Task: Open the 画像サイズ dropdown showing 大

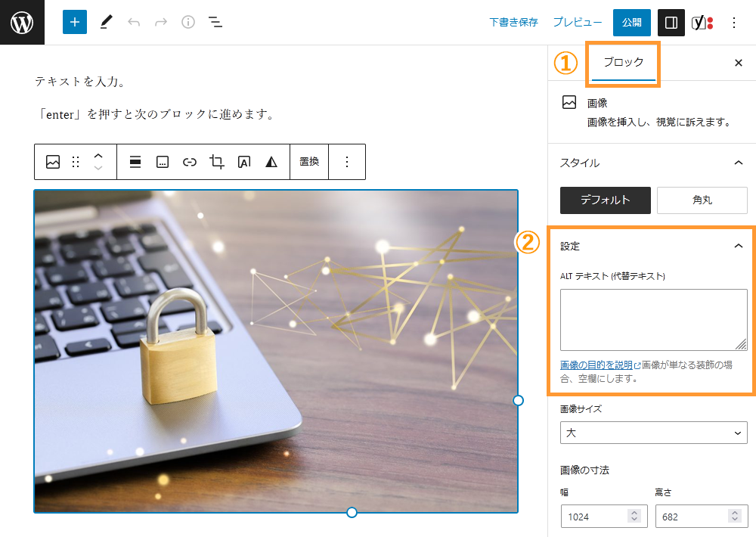Action: click(653, 433)
